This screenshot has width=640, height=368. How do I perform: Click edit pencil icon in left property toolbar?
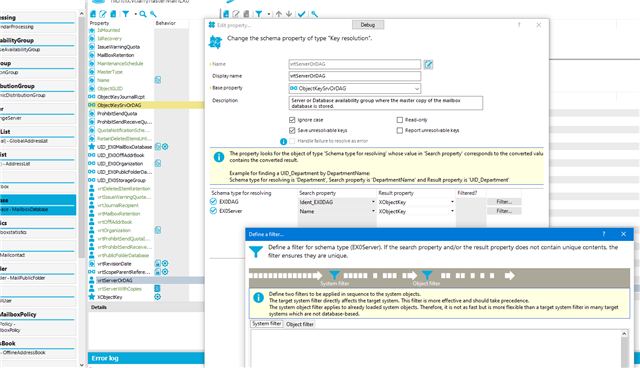coord(103,14)
